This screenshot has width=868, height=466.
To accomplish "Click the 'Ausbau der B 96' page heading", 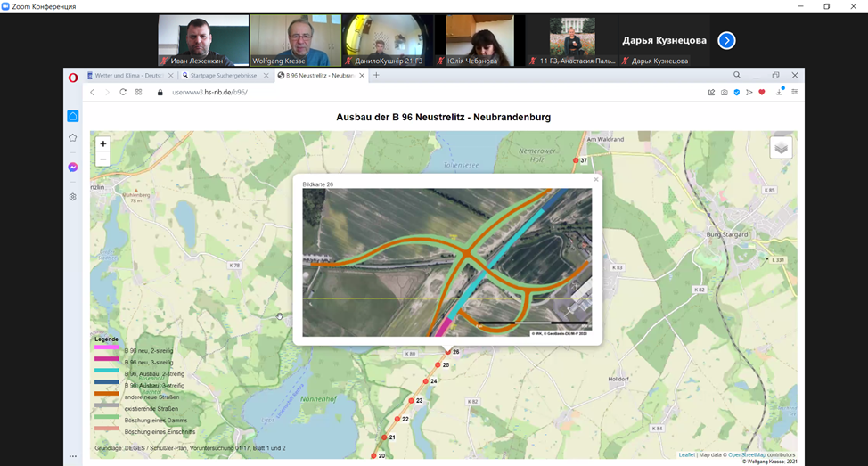I will (x=444, y=118).
